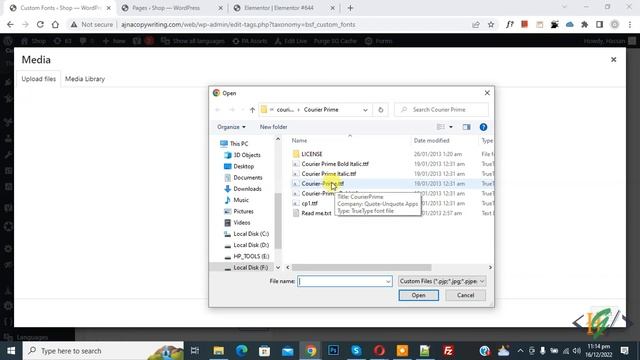The image size is (640, 360).
Task: Switch to the Upload files tab
Action: tap(38, 79)
